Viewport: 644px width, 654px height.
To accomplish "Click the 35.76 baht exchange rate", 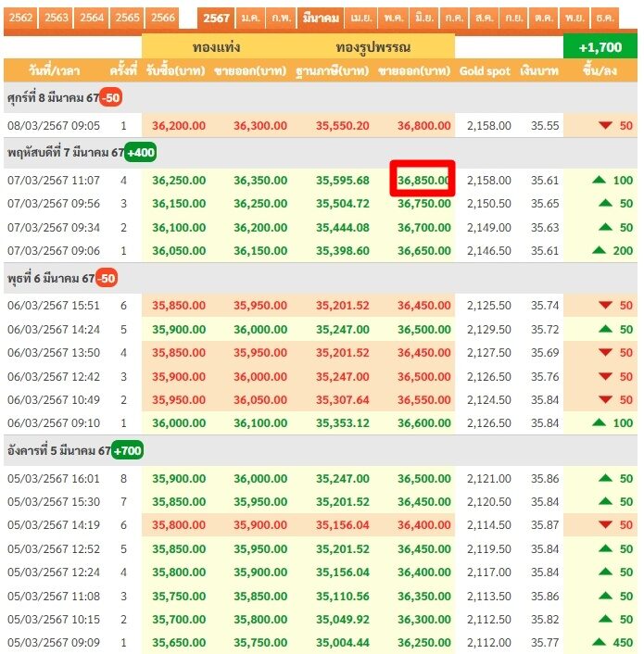I will pos(545,377).
